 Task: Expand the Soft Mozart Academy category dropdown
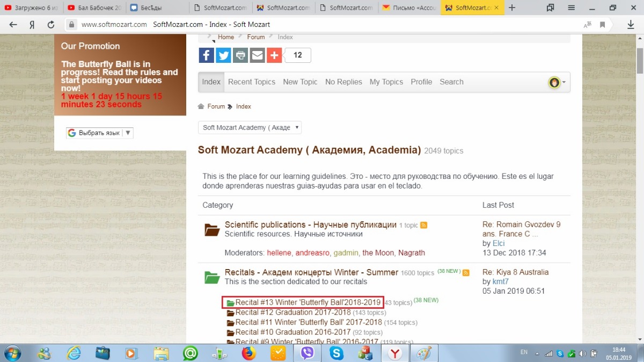pos(250,128)
